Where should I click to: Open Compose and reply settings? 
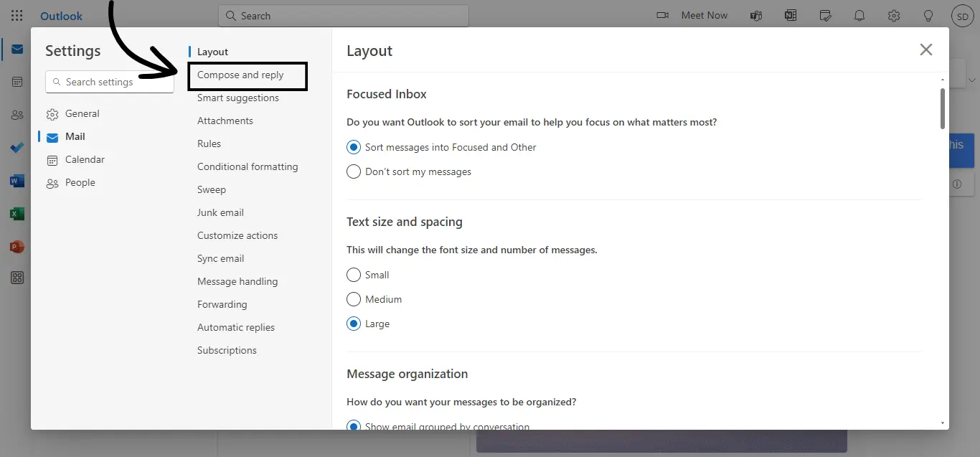[x=240, y=75]
